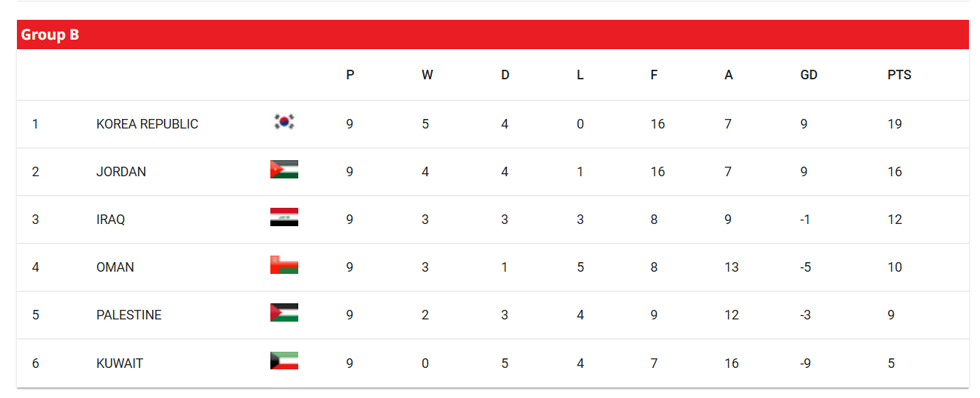Open the OMAN team name
The width and height of the screenshot is (980, 398).
[x=115, y=267]
